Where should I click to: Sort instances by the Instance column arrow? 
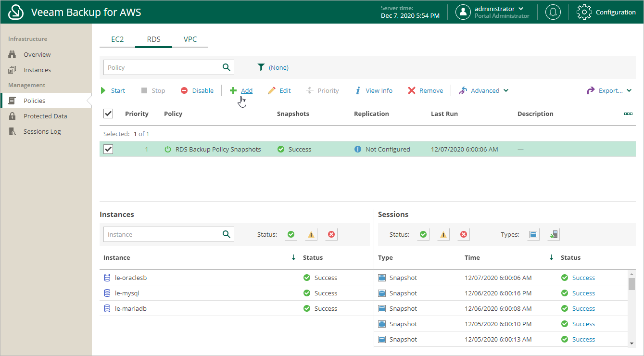click(x=293, y=257)
